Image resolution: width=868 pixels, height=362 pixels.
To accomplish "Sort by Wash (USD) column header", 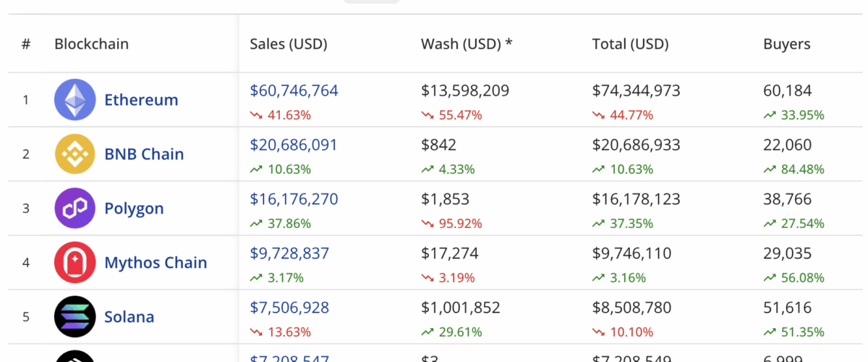I will point(467,44).
